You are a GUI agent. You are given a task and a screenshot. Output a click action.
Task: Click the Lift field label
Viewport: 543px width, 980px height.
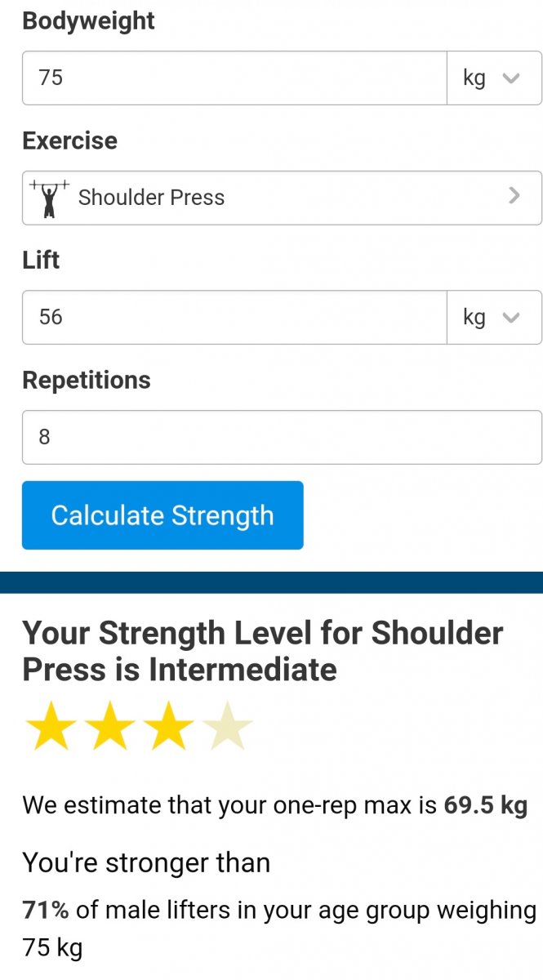(x=41, y=260)
